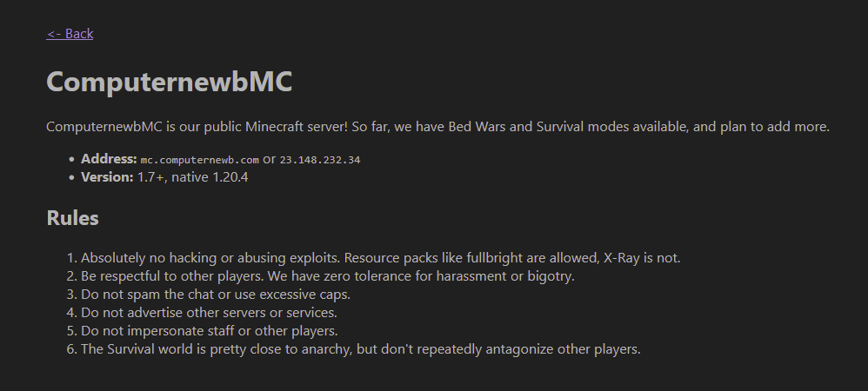Click the "<- Back" link
The image size is (868, 391).
pyautogui.click(x=70, y=34)
